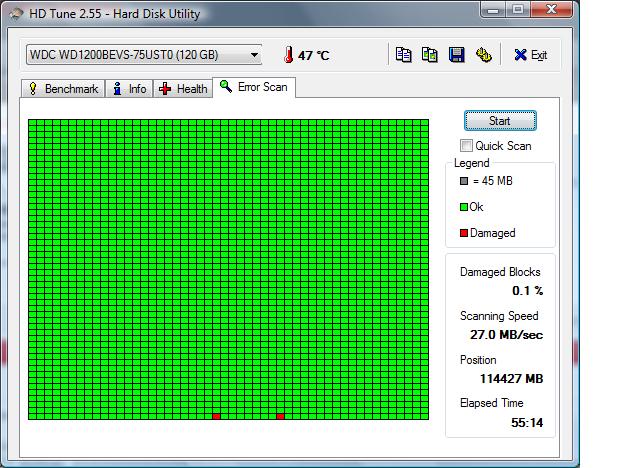Click the copy info to clipboard icon

coord(403,55)
